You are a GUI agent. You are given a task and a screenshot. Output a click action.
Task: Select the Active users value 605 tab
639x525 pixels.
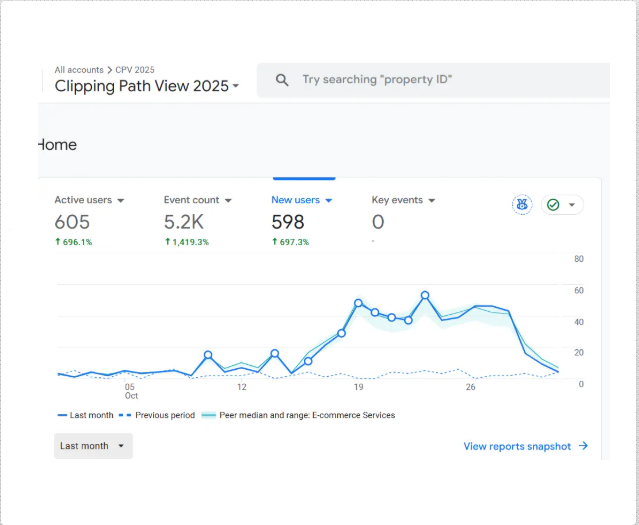[72, 222]
